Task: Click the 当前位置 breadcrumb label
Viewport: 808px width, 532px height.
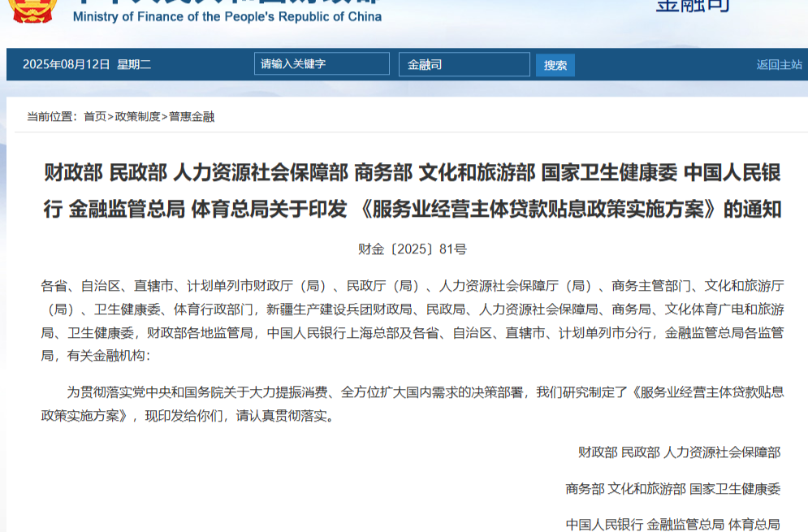Action: click(x=51, y=116)
